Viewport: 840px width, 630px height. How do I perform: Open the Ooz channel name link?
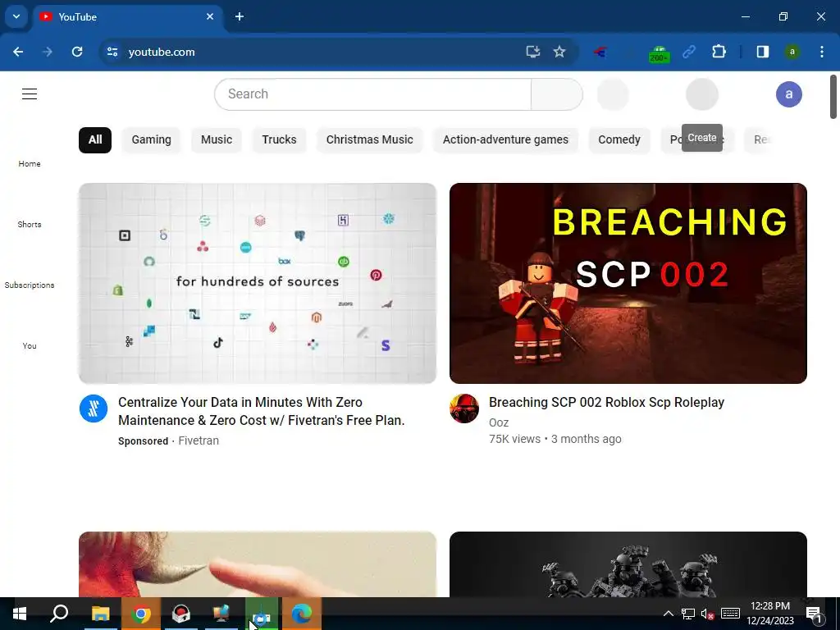point(499,422)
